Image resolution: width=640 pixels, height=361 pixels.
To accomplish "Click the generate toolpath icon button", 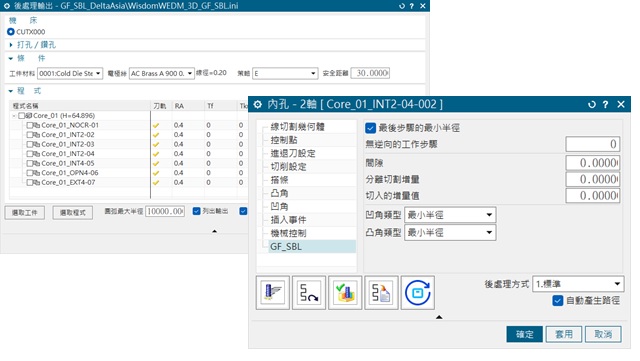I will tap(273, 292).
